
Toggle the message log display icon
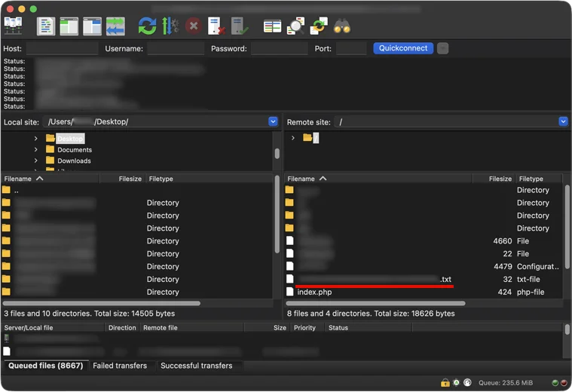pos(46,26)
